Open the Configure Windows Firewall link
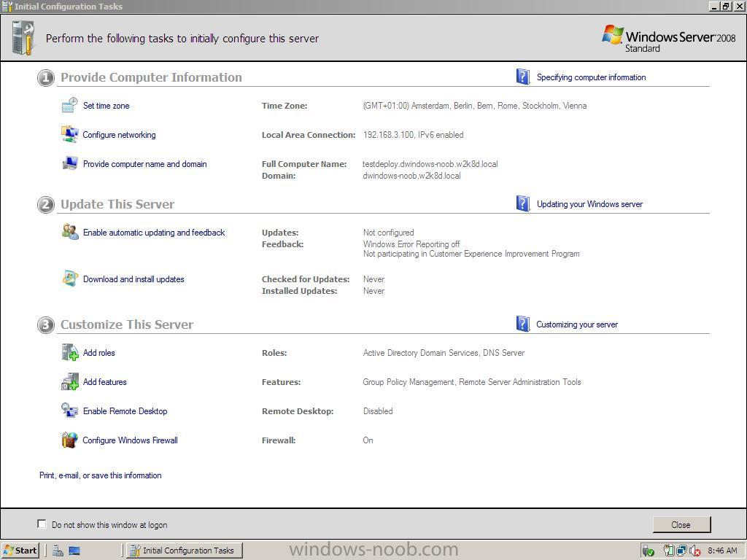The width and height of the screenshot is (747, 560). tap(130, 440)
